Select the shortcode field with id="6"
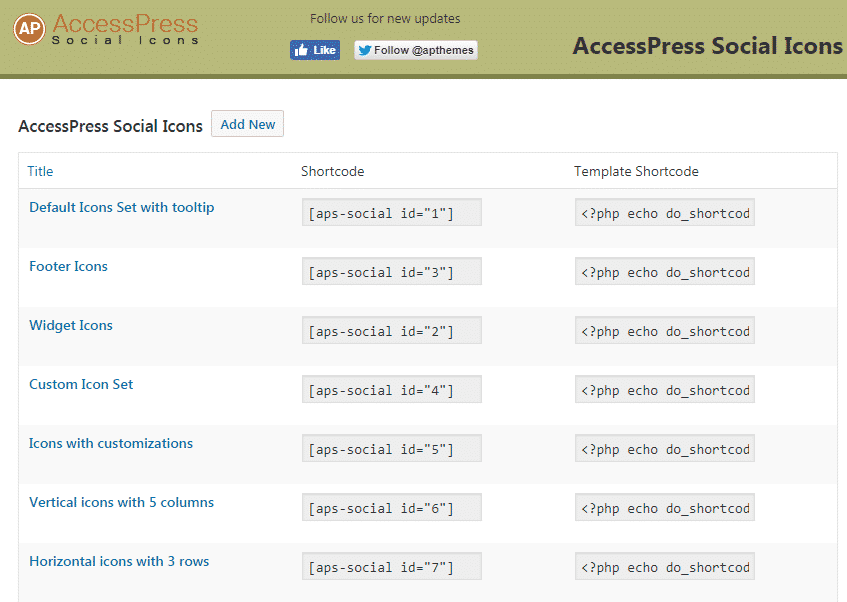 tap(392, 507)
